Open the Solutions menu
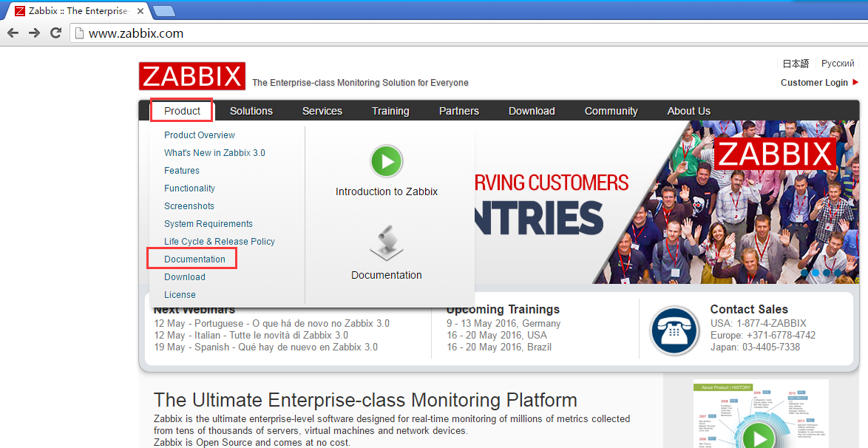The height and width of the screenshot is (448, 868). 251,111
